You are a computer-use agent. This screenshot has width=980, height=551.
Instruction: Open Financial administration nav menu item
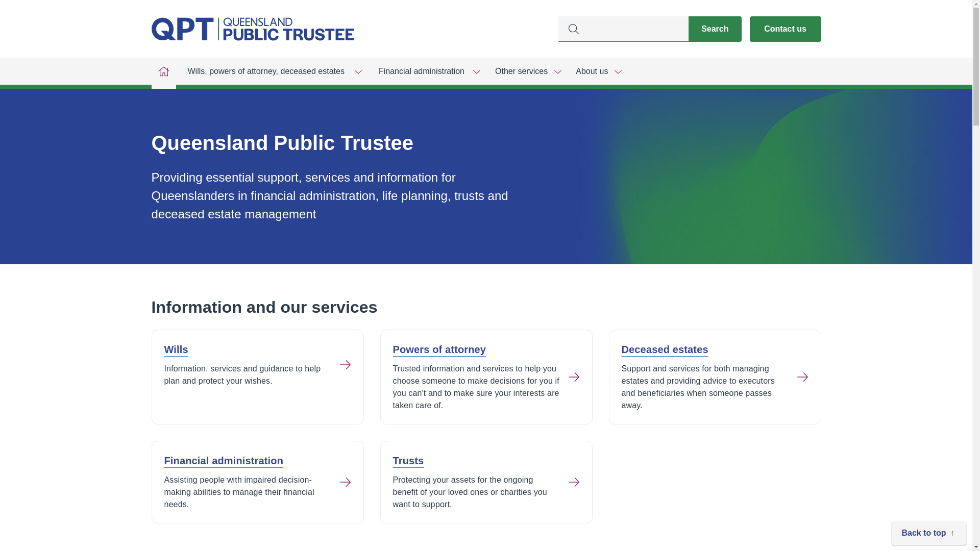[x=422, y=71]
